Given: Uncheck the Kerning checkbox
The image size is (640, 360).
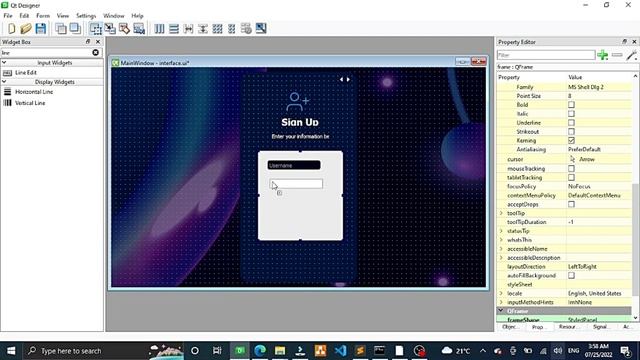Looking at the screenshot, I should 571,140.
